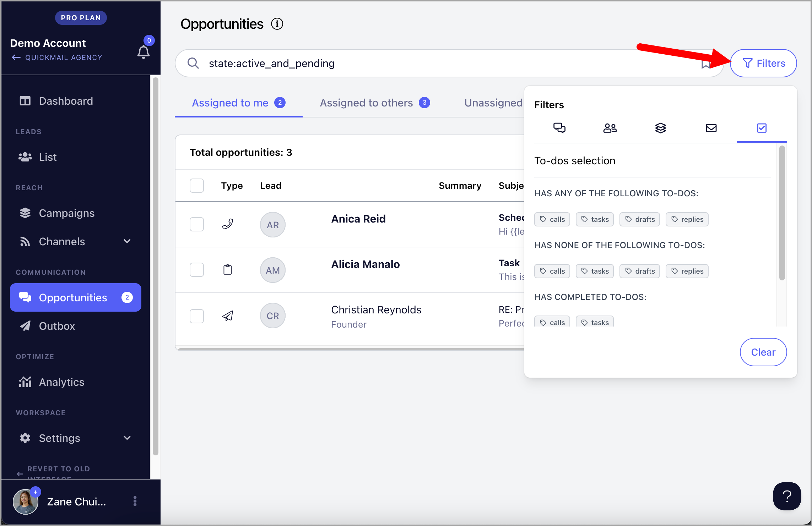
Task: Open the Filters button
Action: 763,63
